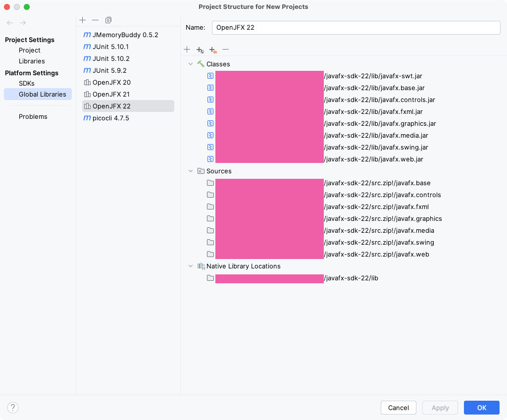The image size is (507, 420).
Task: Select JMemoryBuddy 0.5.2 library
Action: [128, 35]
